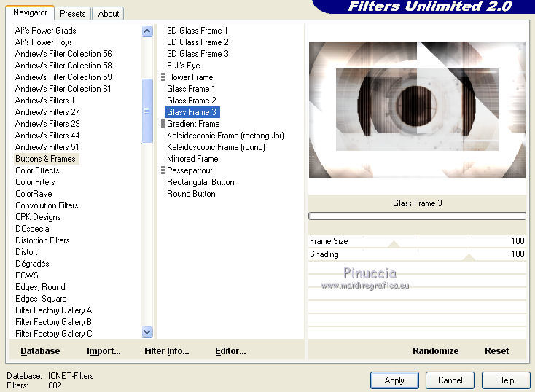Click the scroll down arrow in category list
Image resolution: width=535 pixels, height=392 pixels.
(147, 332)
